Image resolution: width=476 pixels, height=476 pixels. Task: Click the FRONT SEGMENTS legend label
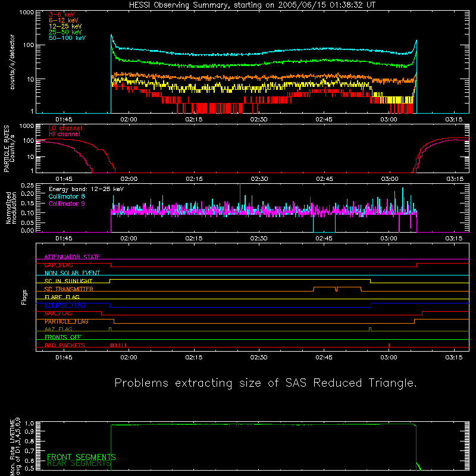(x=82, y=457)
